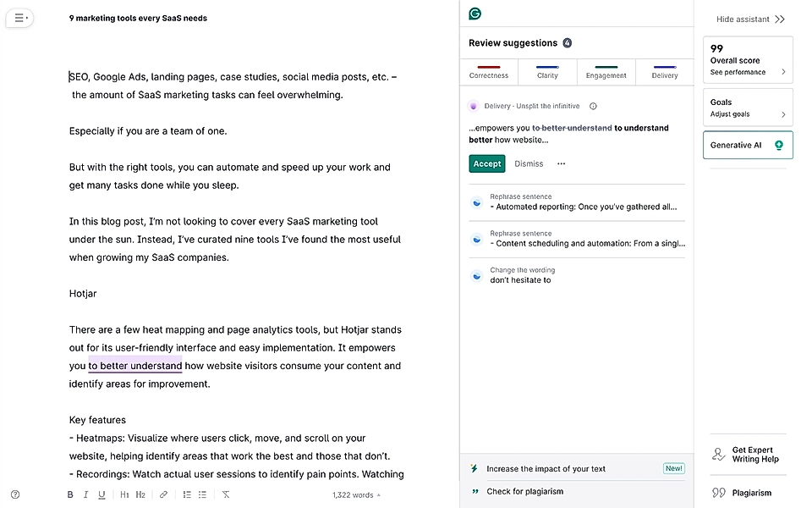Accept the unsplit infinitive suggestion
Screen dimensions: 812x508
(x=486, y=163)
